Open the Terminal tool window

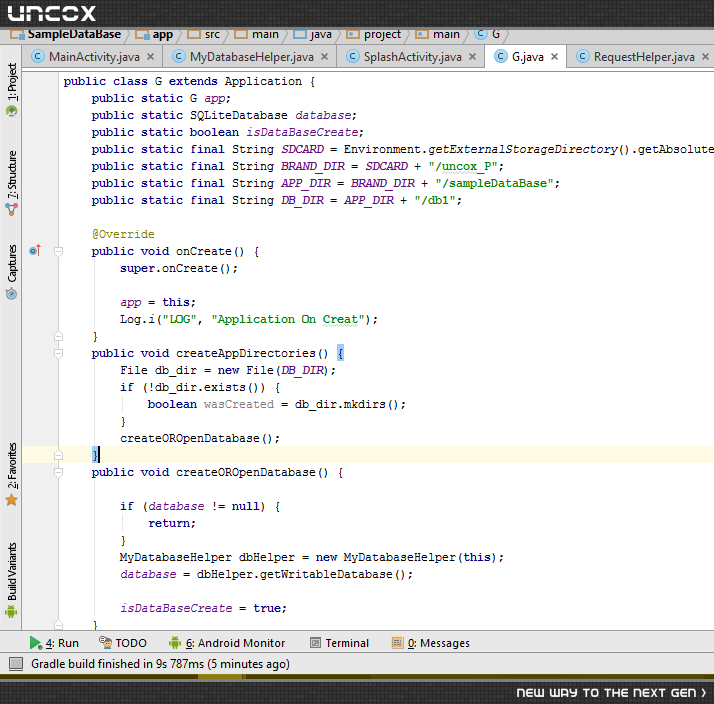click(340, 643)
